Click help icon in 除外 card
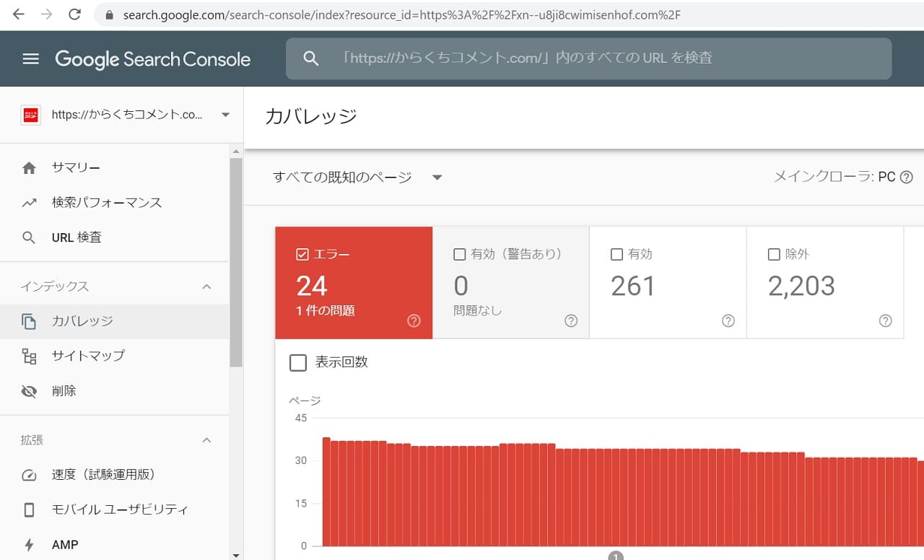Screen dimensions: 924x560 [x=885, y=321]
